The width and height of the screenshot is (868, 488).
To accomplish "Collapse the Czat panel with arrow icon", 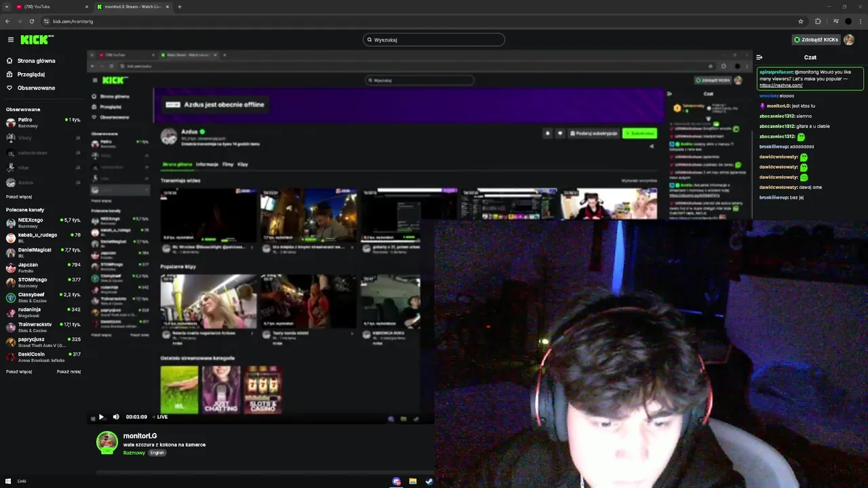I will 759,58.
